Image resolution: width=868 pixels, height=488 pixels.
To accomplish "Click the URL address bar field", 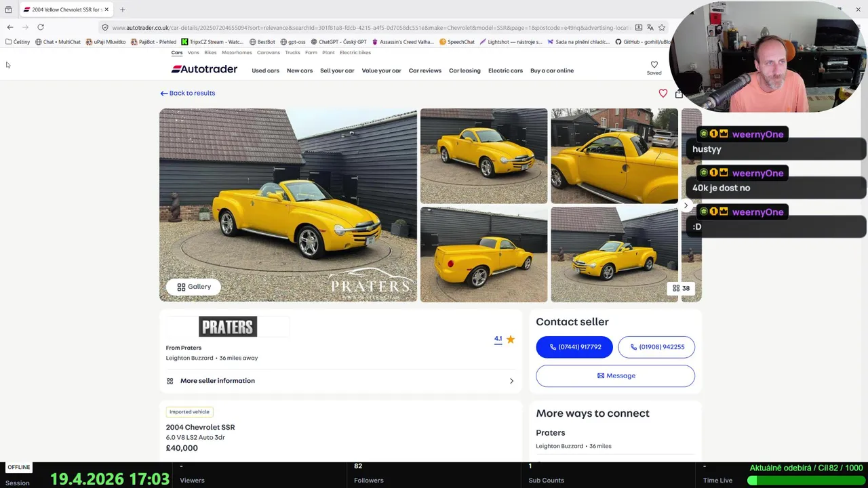I will click(371, 28).
